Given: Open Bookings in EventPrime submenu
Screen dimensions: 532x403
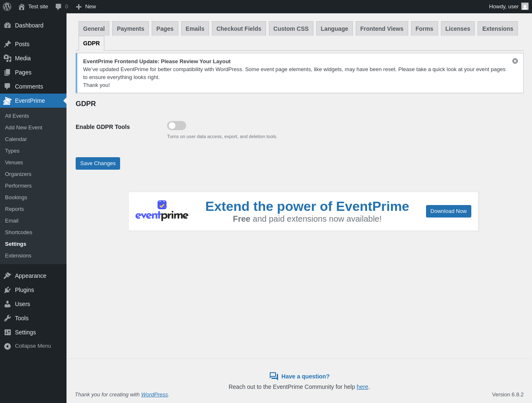Looking at the screenshot, I should point(16,198).
